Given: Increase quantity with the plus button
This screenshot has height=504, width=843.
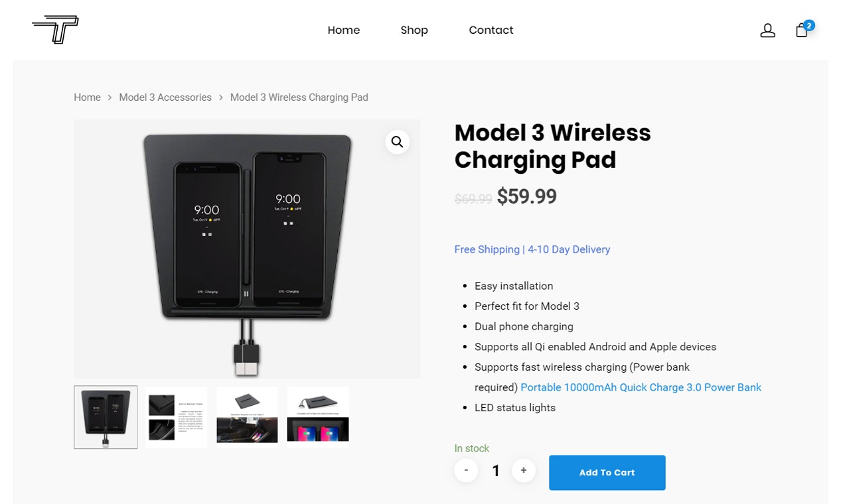Looking at the screenshot, I should click(524, 470).
